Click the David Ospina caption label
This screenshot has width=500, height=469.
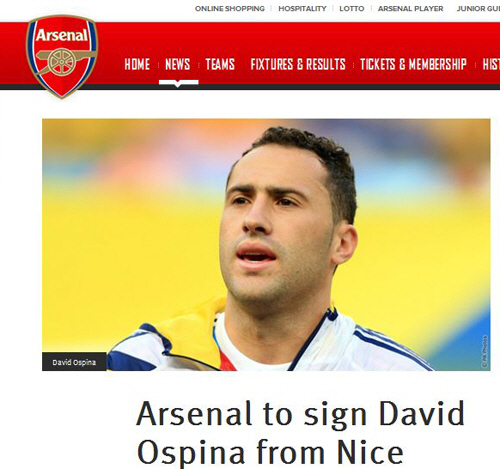74,362
